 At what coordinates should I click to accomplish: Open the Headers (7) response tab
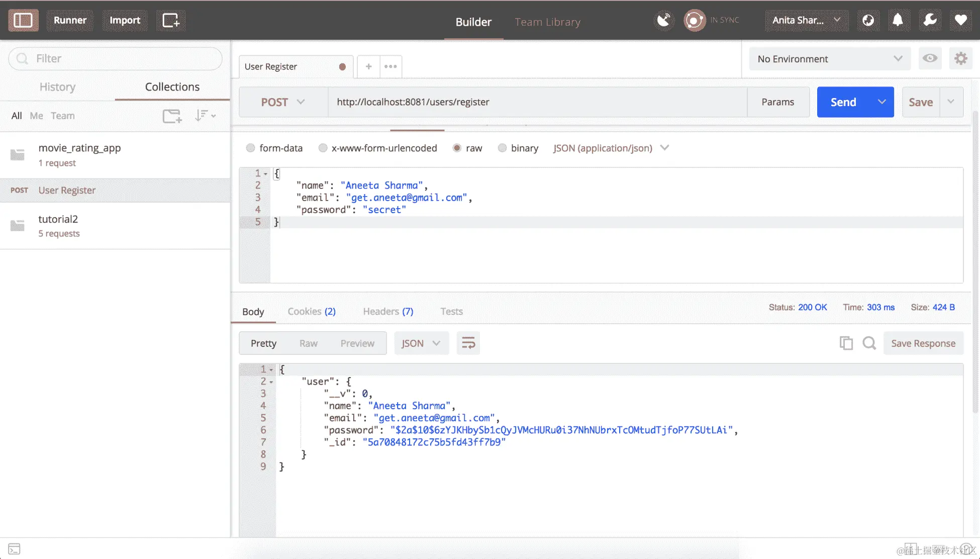[x=388, y=312]
